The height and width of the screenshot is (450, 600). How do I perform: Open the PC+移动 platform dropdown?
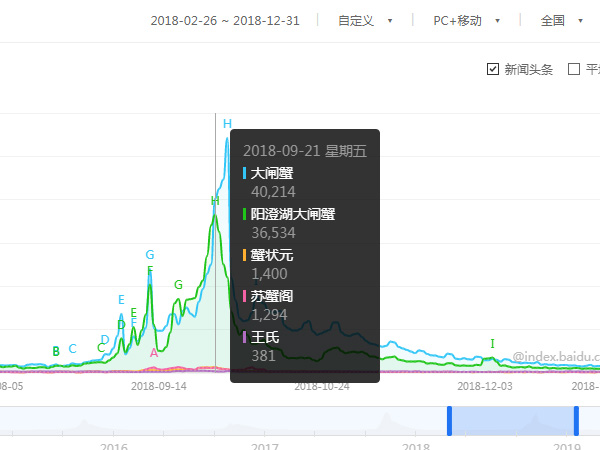pos(466,21)
